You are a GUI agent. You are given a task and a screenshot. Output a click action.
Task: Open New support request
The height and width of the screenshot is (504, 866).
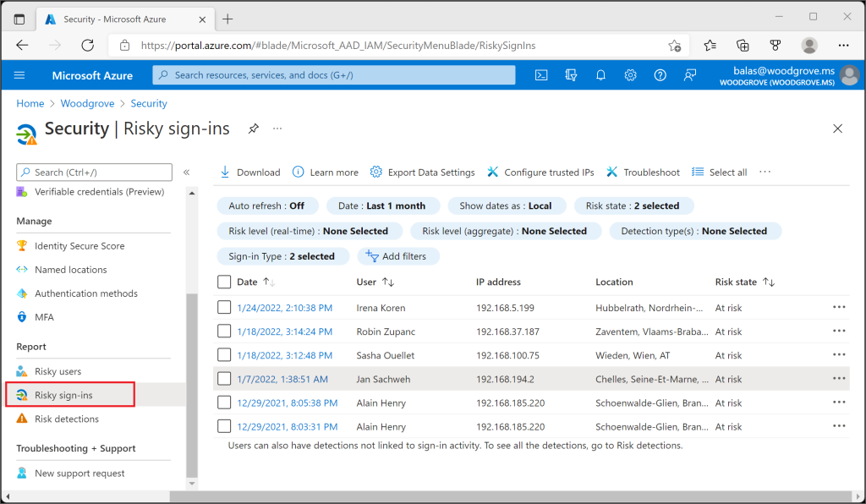pos(79,473)
